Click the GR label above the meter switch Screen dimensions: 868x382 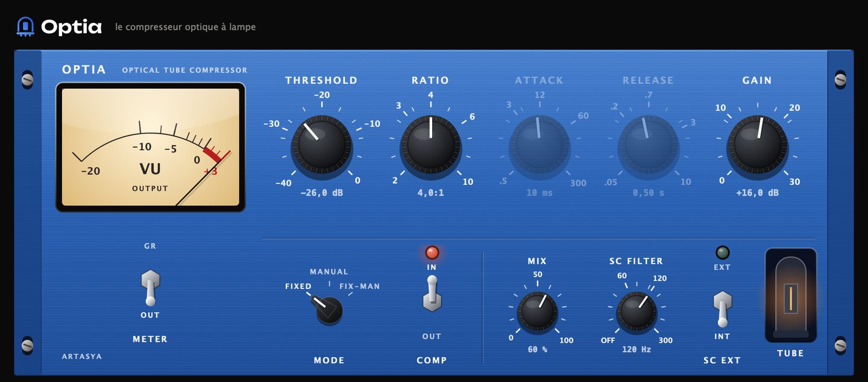tap(150, 246)
